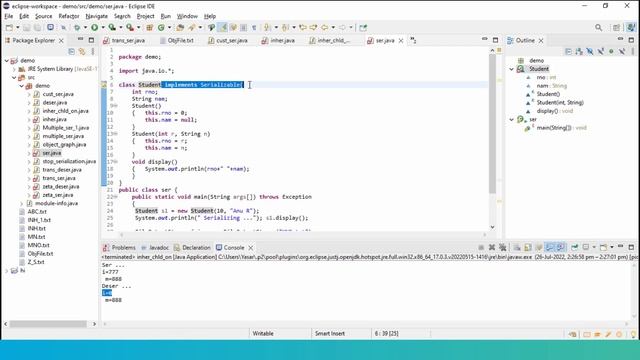
Task: Switch to trans_ser.java editor tab
Action: point(128,40)
